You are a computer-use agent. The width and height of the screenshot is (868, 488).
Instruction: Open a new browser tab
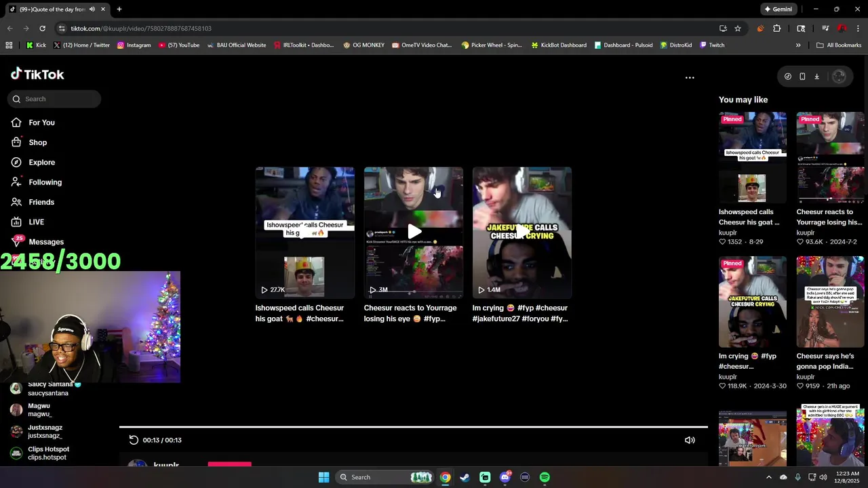(119, 9)
